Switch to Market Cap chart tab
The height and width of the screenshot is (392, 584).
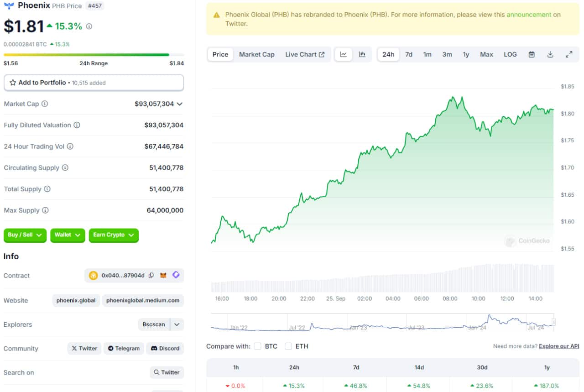(257, 54)
